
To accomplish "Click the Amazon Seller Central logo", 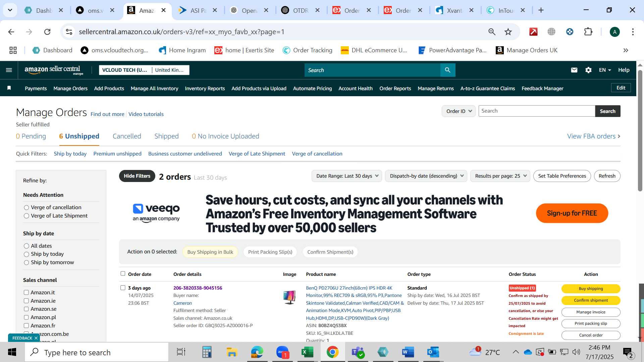I will click(54, 70).
